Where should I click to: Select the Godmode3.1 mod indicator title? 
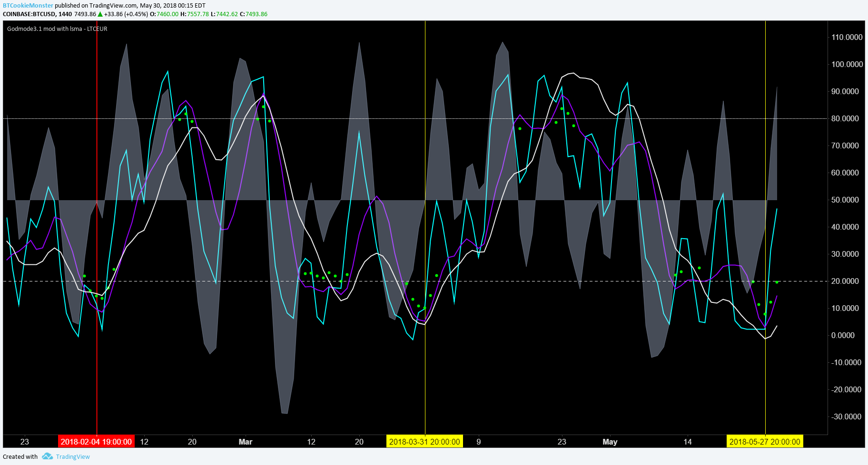pos(57,29)
